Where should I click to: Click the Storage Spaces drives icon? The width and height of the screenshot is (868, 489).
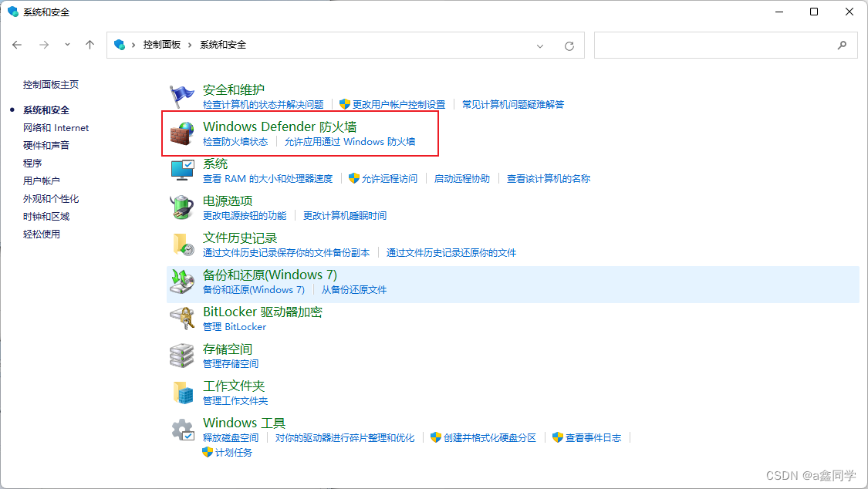[x=181, y=356]
